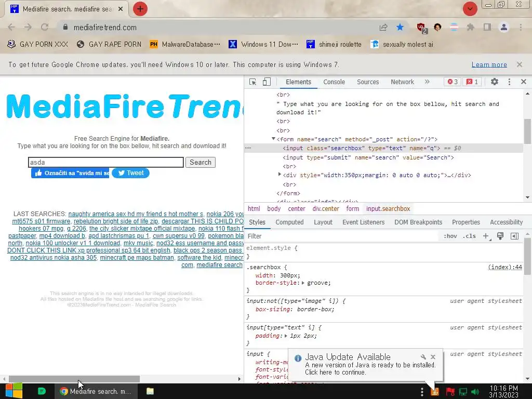Toggle the .cls class editor
The image size is (532, 399).
coord(469,236)
